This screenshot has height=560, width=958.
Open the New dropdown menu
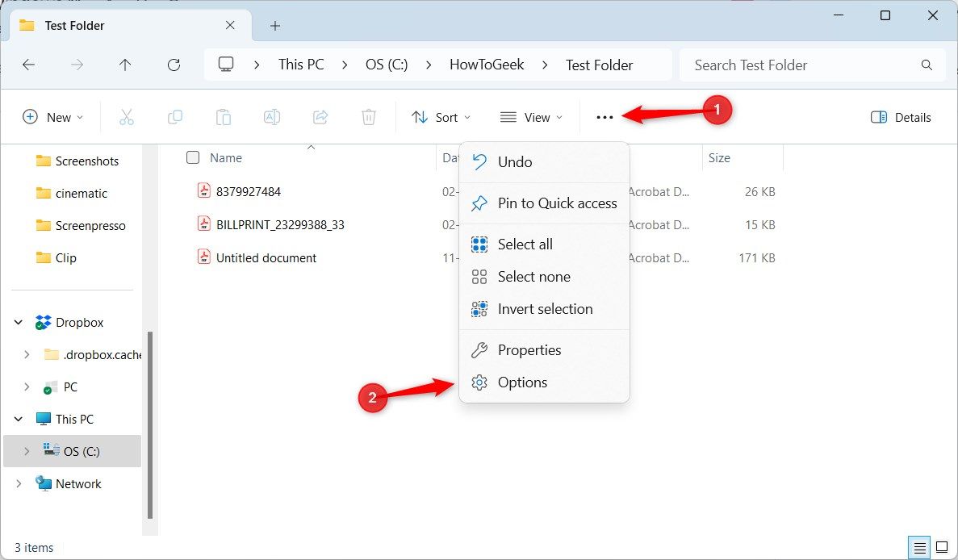[x=52, y=117]
